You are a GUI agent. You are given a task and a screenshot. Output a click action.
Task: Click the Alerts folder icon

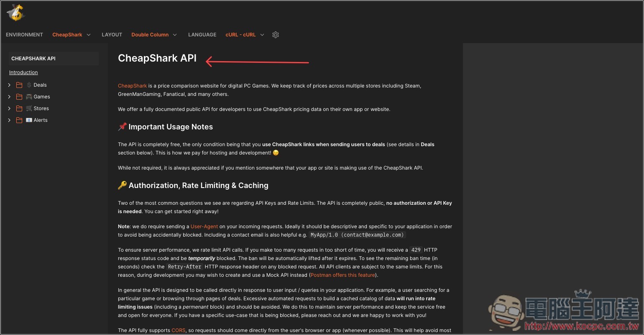[x=19, y=120]
